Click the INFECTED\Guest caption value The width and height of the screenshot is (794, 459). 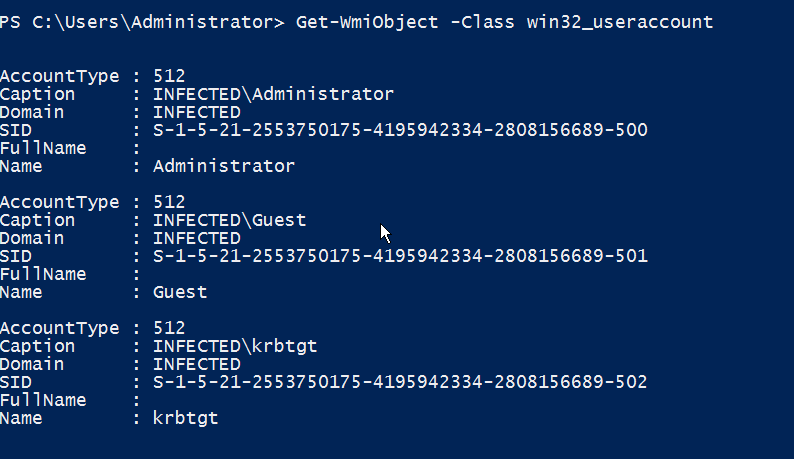[229, 220]
